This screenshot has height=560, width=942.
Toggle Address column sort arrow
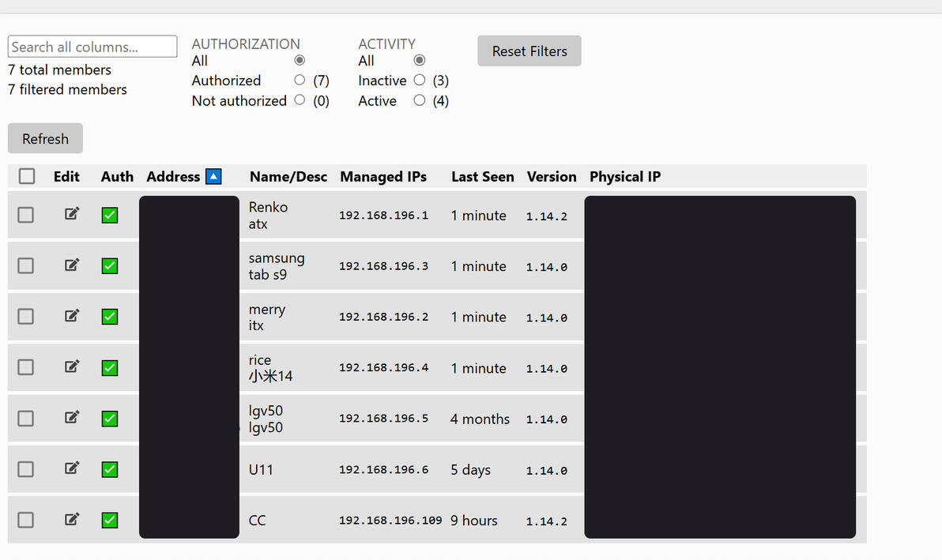[213, 176]
